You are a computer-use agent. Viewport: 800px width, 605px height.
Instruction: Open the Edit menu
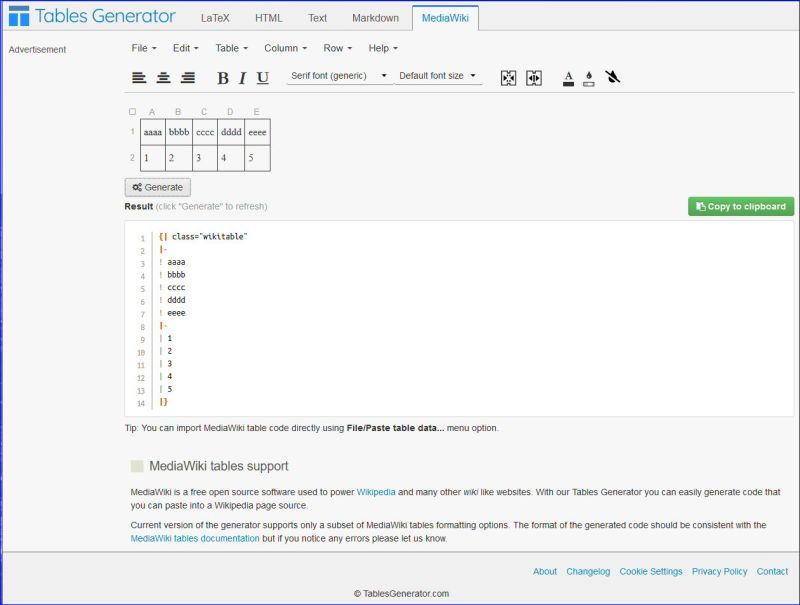pos(185,48)
